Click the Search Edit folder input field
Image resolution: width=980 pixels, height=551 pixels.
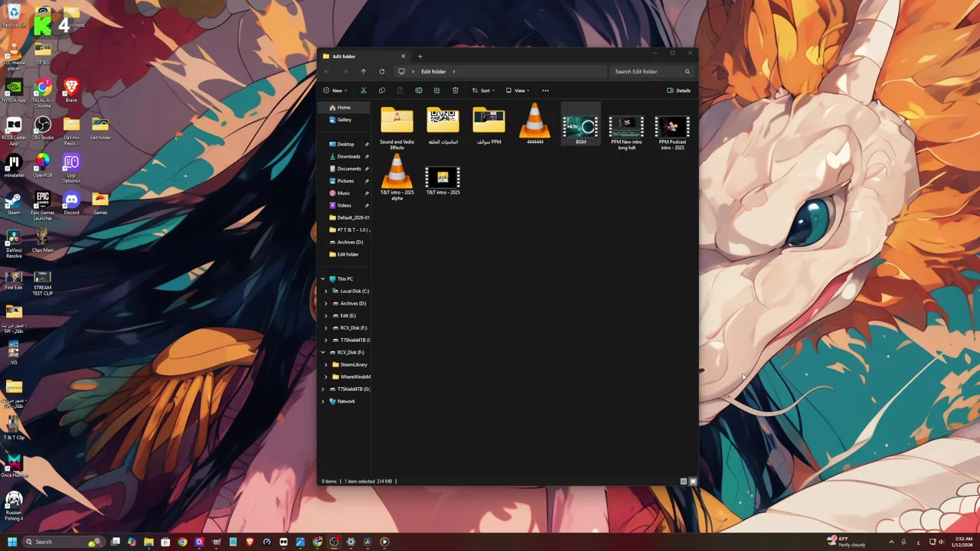tap(652, 71)
